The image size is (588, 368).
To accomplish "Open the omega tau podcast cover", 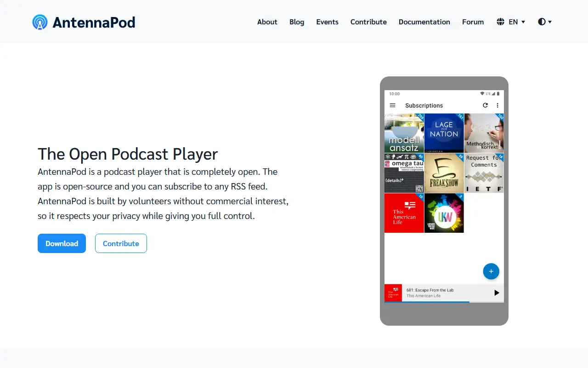I will pyautogui.click(x=404, y=173).
